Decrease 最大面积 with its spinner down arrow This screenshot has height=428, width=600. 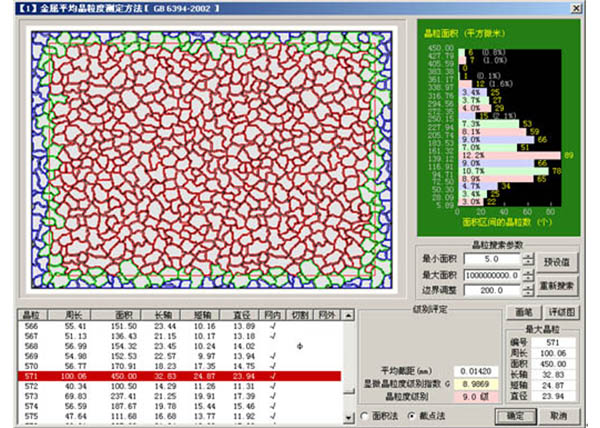point(528,278)
